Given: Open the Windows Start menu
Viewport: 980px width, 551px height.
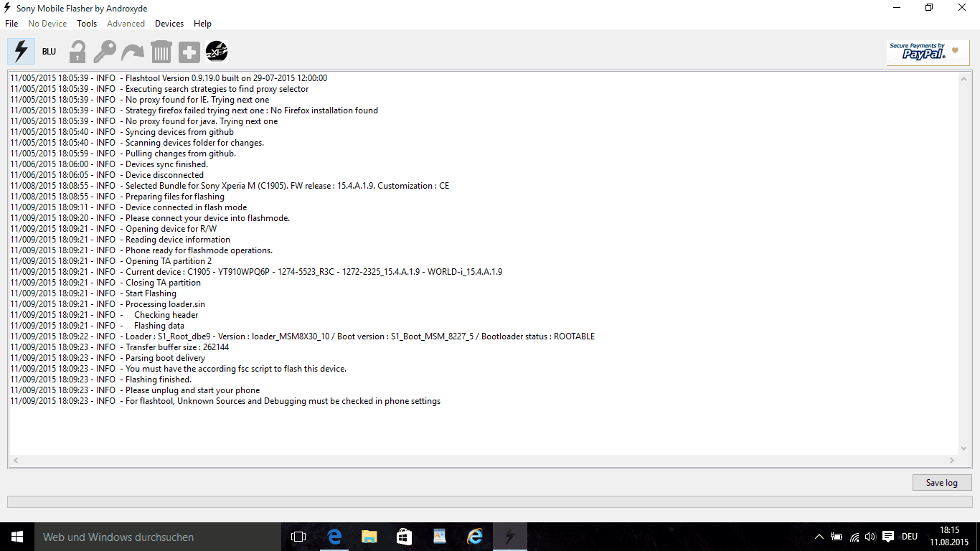Looking at the screenshot, I should (x=17, y=537).
